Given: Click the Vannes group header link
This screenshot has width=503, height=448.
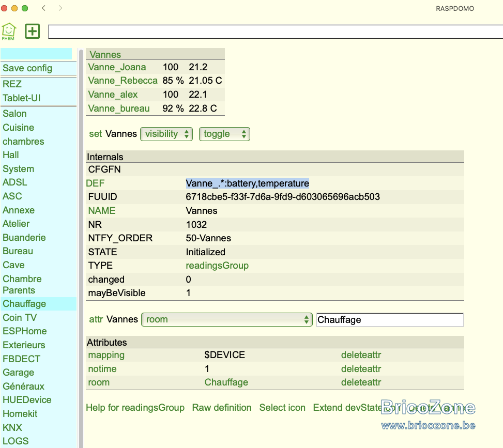Looking at the screenshot, I should click(105, 55).
